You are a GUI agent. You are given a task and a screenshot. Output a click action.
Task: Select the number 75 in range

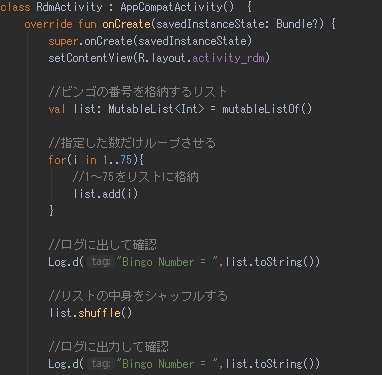126,160
